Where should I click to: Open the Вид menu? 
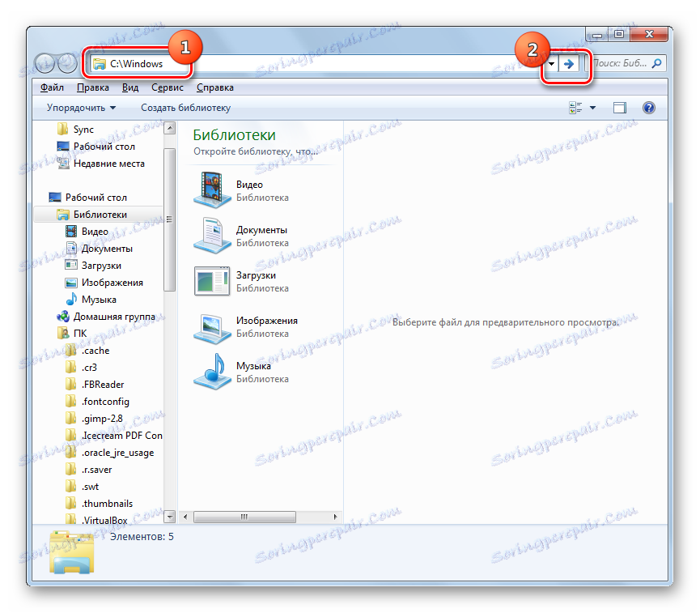click(x=130, y=87)
